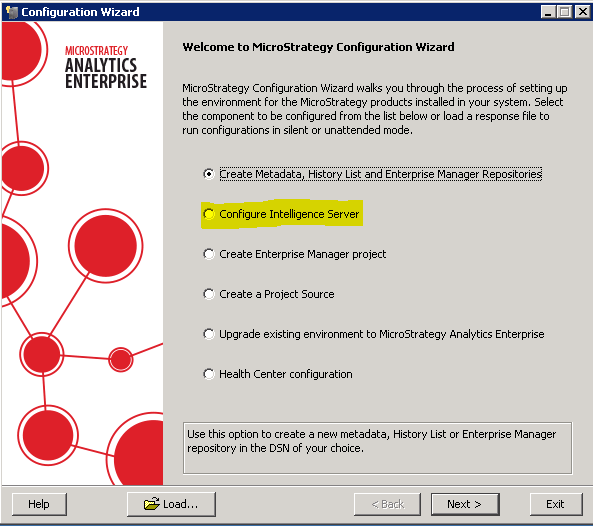Screen dimensions: 593x526
Task: Choose Create Enterprise Manager project option
Action: click(x=208, y=254)
